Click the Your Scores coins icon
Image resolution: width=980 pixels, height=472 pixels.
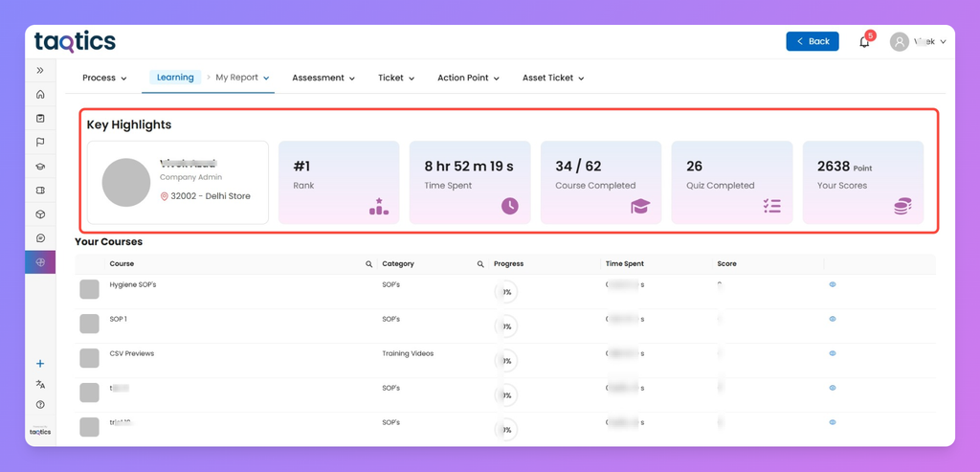(902, 206)
